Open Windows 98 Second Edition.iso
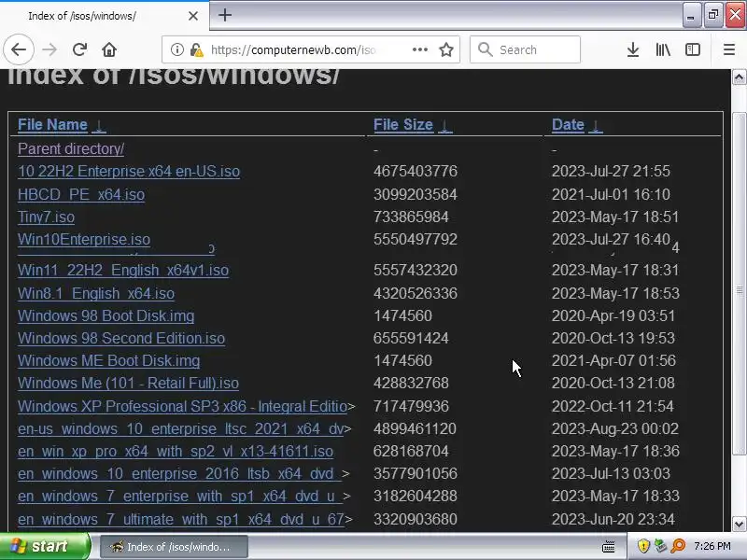 [121, 339]
